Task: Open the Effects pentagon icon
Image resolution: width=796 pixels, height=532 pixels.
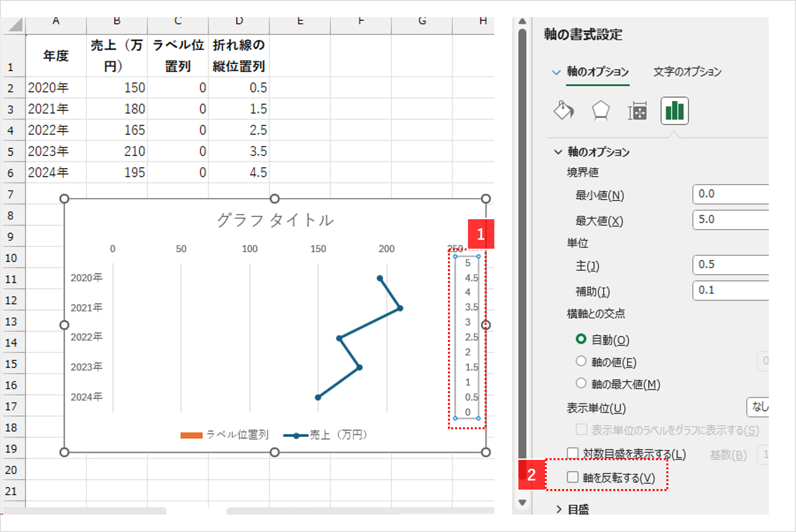Action: click(x=601, y=110)
